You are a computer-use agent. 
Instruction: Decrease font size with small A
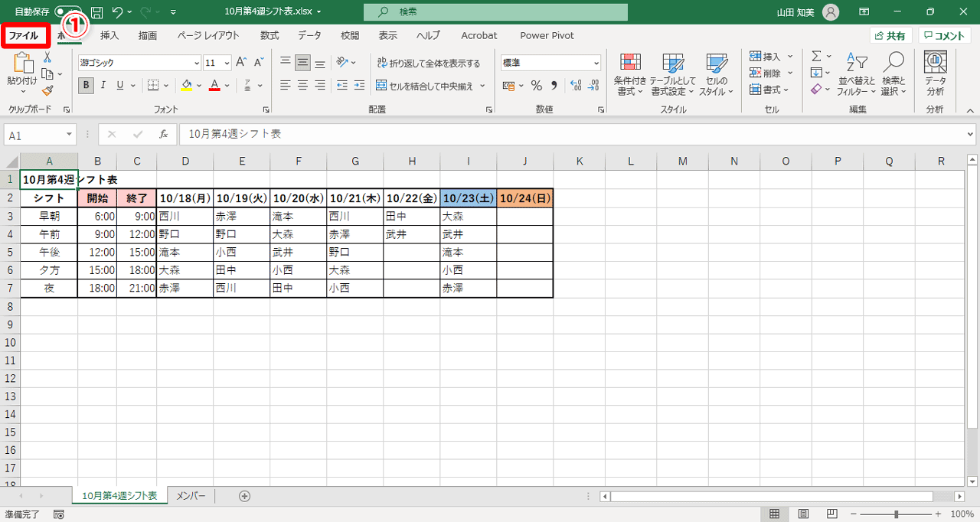point(257,62)
